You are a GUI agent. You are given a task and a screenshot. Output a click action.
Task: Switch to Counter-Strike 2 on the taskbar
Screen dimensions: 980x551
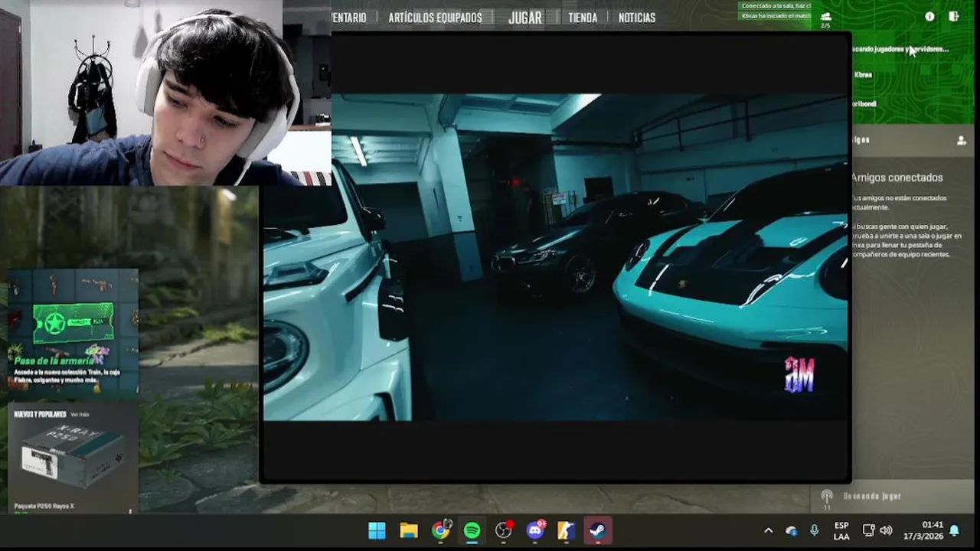[567, 530]
